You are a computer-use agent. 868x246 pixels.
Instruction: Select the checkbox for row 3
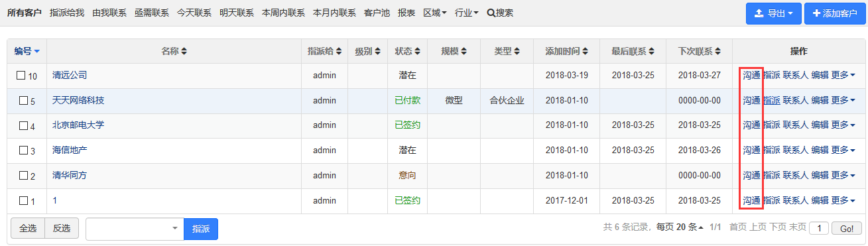pyautogui.click(x=23, y=151)
